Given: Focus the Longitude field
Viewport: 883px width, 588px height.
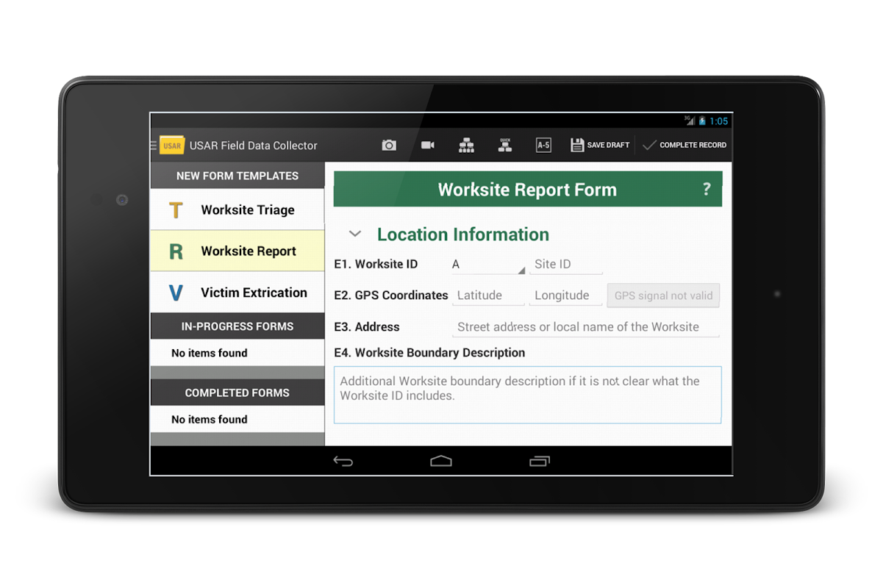Looking at the screenshot, I should (x=566, y=295).
